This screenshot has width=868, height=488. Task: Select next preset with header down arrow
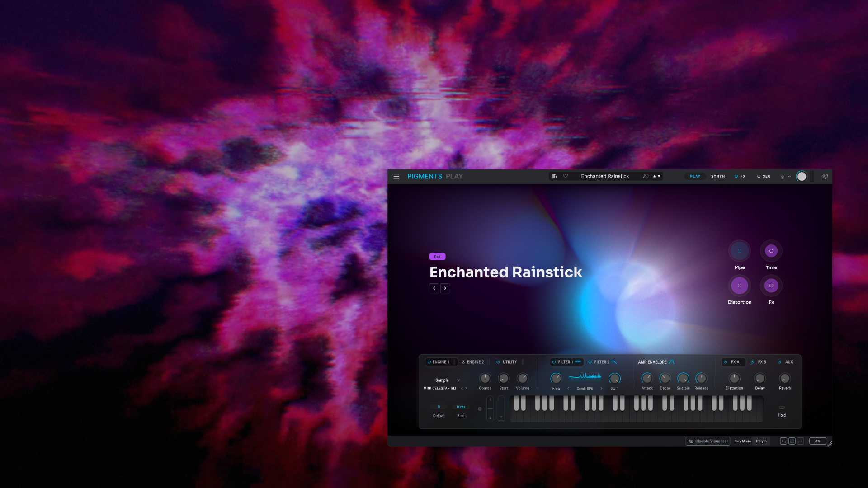[x=659, y=176]
